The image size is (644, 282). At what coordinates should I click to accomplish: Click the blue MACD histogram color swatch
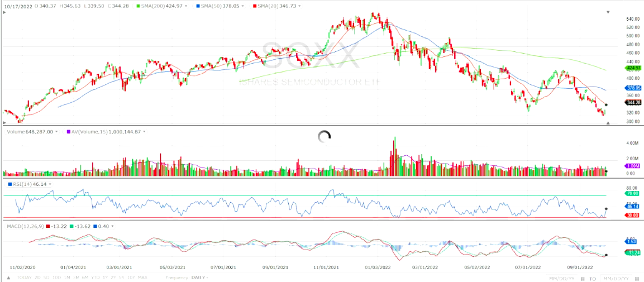96,226
